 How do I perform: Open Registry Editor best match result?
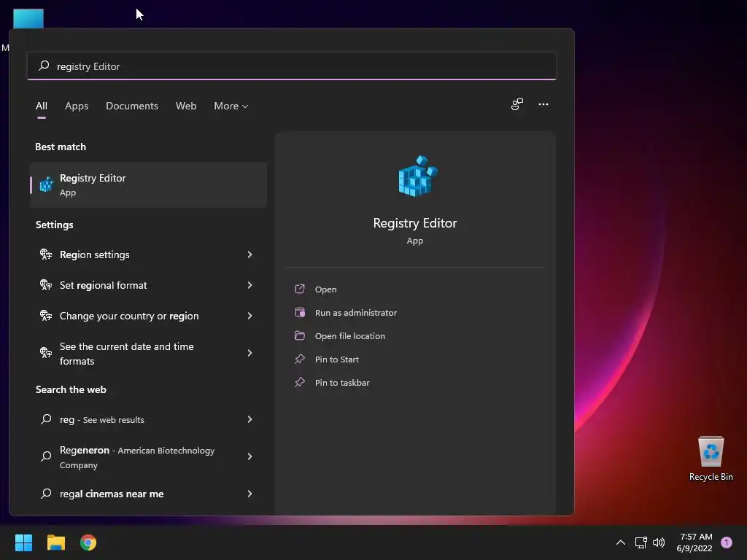coord(148,184)
